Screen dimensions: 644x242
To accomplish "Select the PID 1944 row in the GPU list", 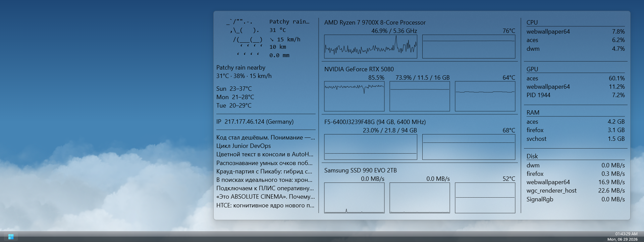I will pos(576,95).
